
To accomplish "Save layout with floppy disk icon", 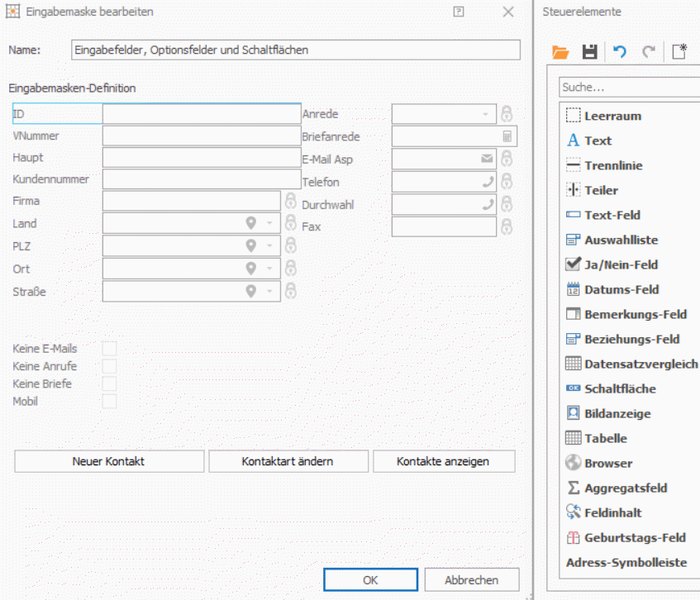I will pyautogui.click(x=590, y=52).
